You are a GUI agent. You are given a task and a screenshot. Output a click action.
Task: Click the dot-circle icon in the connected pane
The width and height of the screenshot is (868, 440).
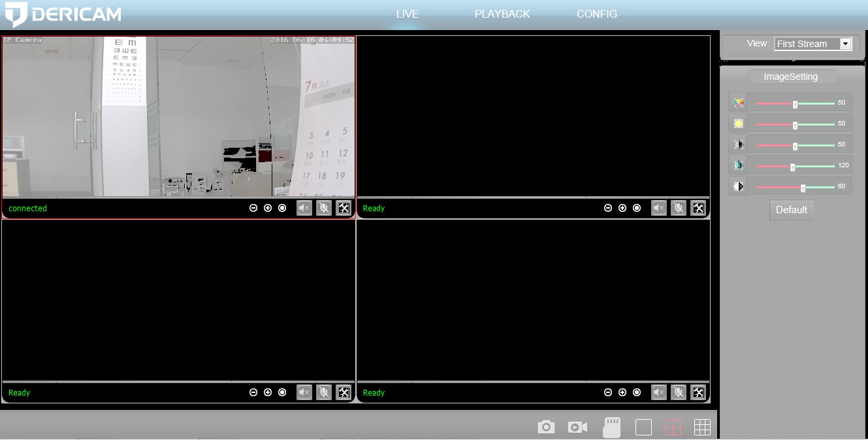click(x=282, y=208)
